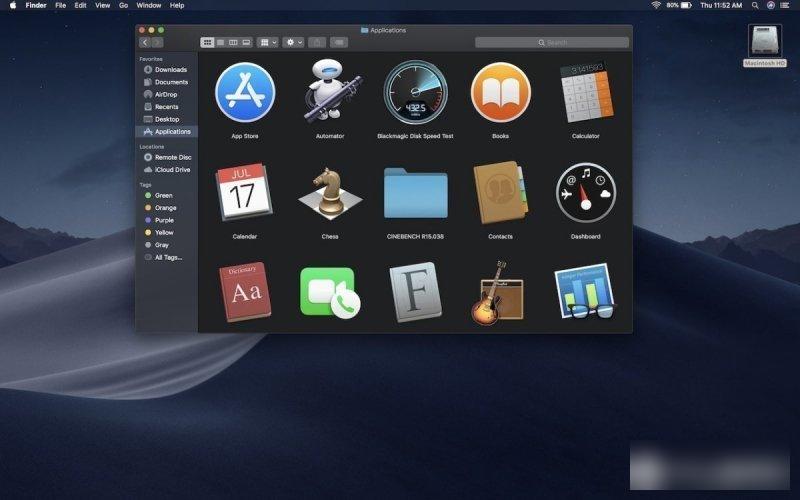Launch the Dashboard app icon
Viewport: 800px width, 500px height.
click(586, 193)
